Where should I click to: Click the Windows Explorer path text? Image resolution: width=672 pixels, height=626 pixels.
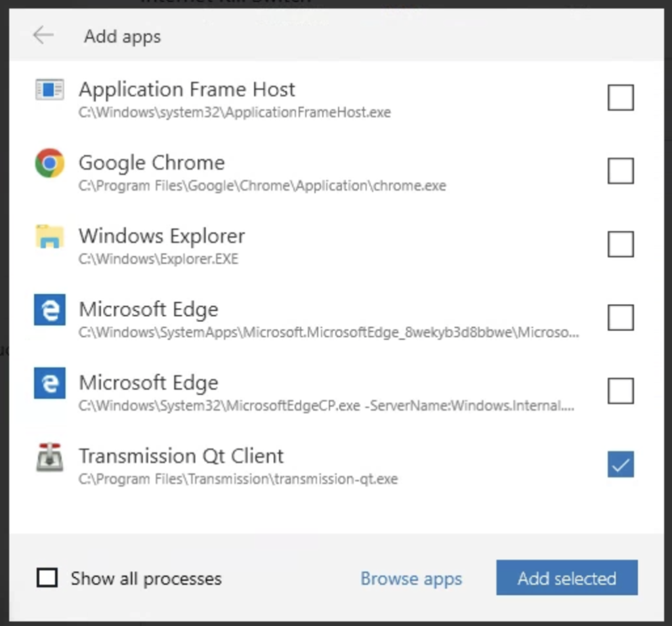(158, 259)
